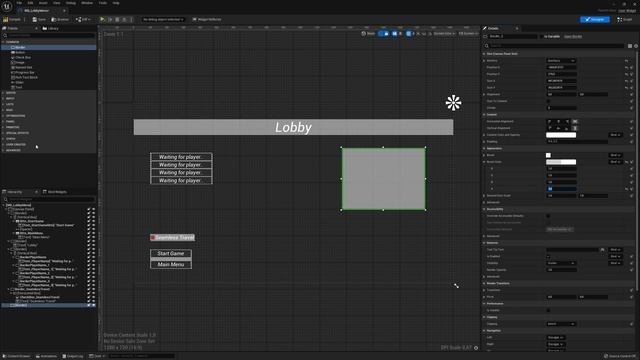Expand the Panel palette category

click(x=3, y=121)
